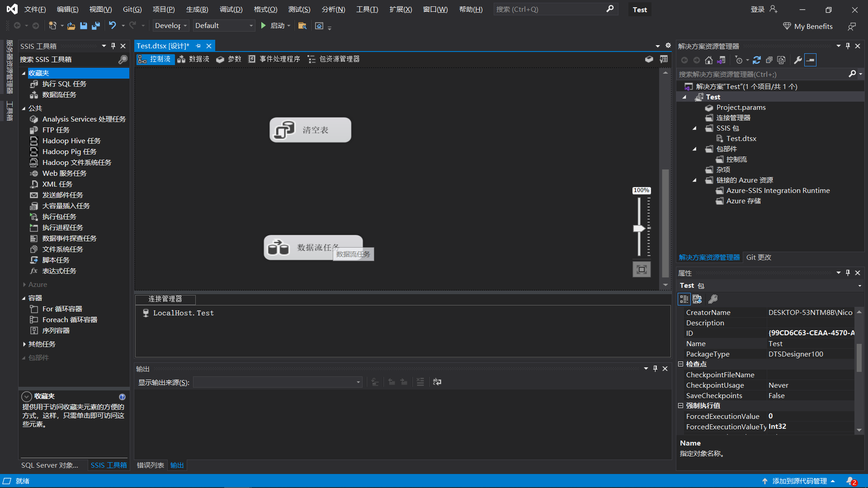Open the Default configuration dropdown
The width and height of the screenshot is (868, 488).
(224, 26)
